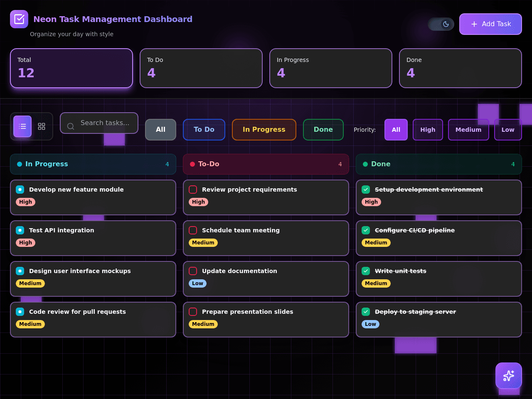This screenshot has height=399, width=532.
Task: Filter by Done status
Action: click(323, 130)
